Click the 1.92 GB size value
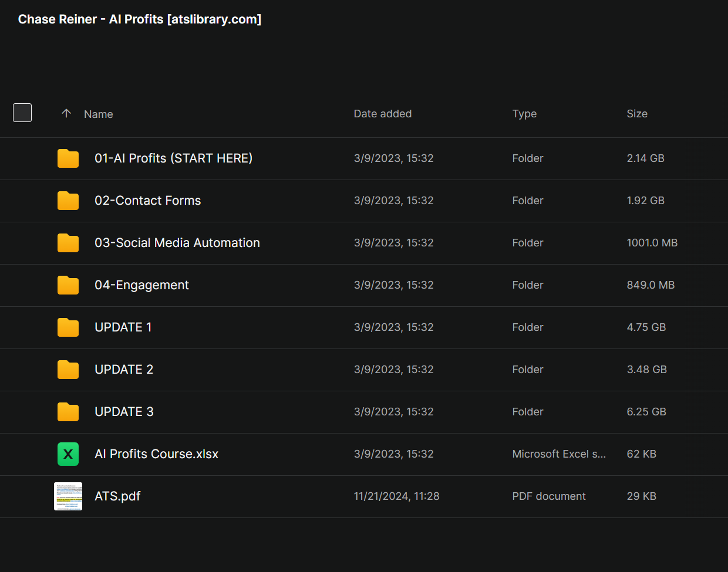The image size is (728, 572). point(646,201)
